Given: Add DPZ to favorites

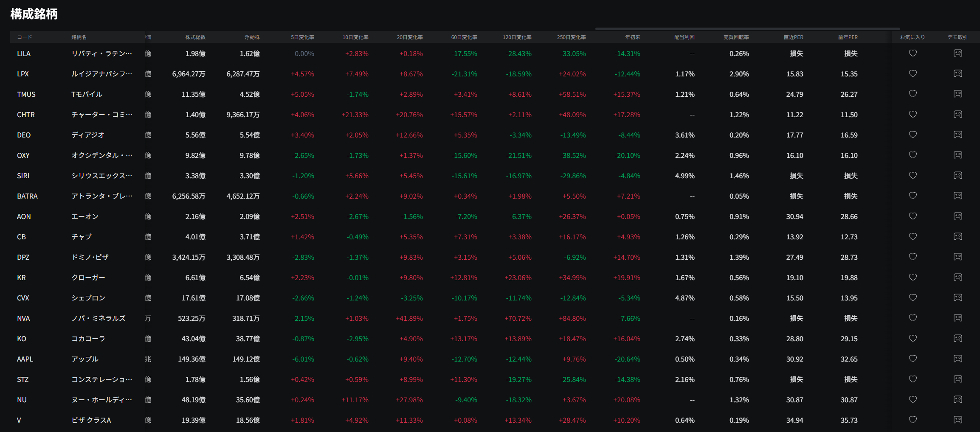Looking at the screenshot, I should pyautogui.click(x=912, y=257).
